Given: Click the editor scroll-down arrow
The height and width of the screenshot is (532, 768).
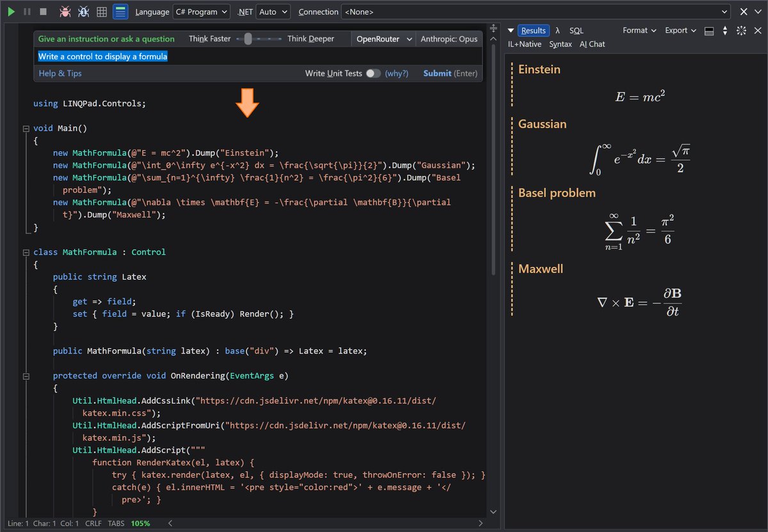Looking at the screenshot, I should [493, 512].
